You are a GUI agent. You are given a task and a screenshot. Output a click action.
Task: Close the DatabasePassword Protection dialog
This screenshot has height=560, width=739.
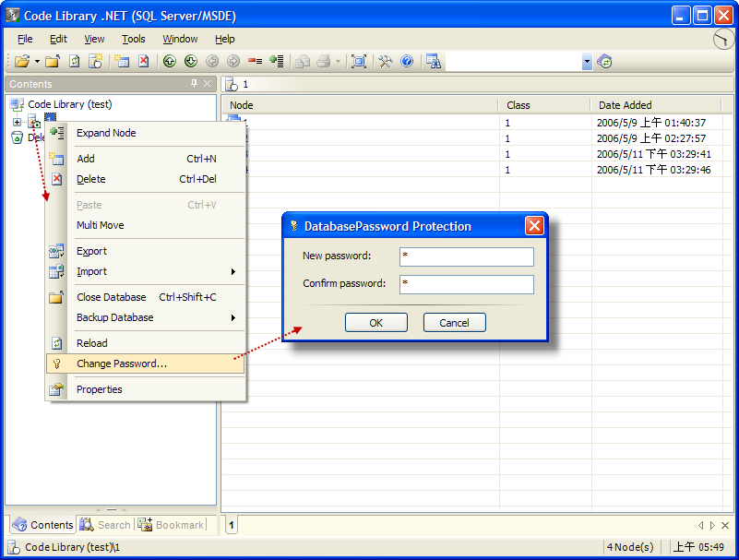tap(534, 226)
